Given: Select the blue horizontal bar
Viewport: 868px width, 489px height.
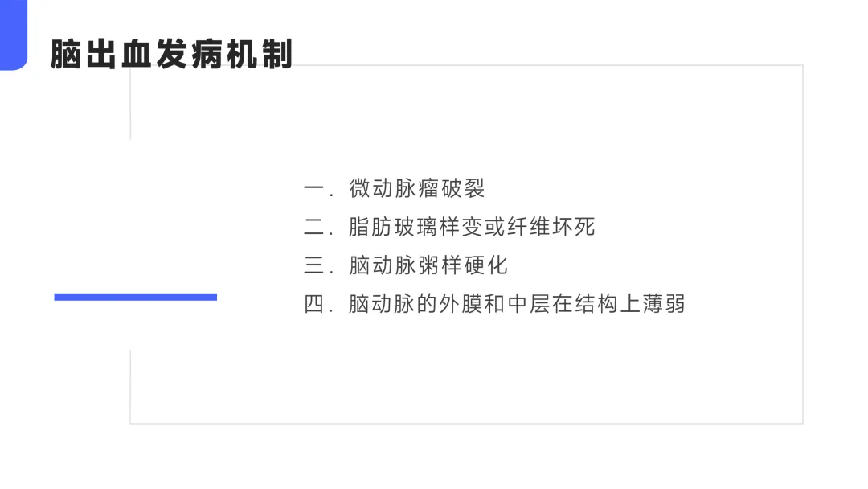Looking at the screenshot, I should click(x=136, y=298).
